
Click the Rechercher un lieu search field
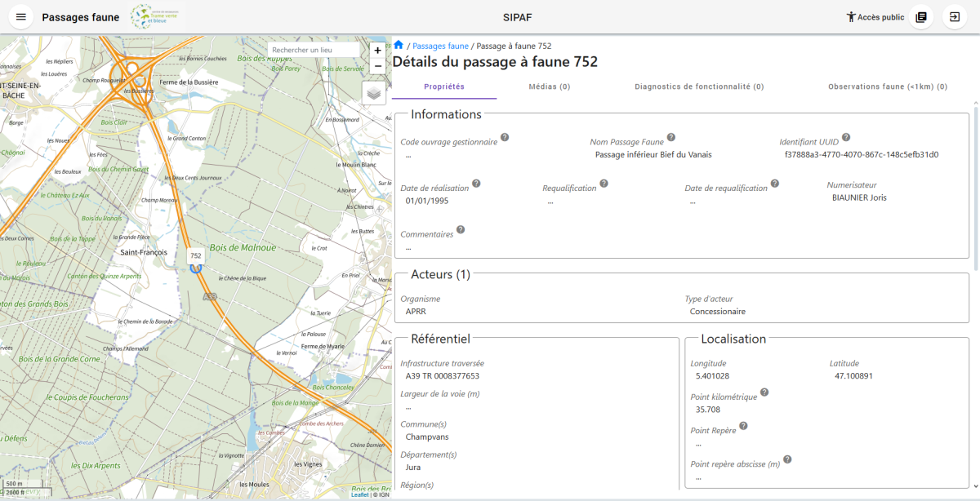[x=313, y=50]
